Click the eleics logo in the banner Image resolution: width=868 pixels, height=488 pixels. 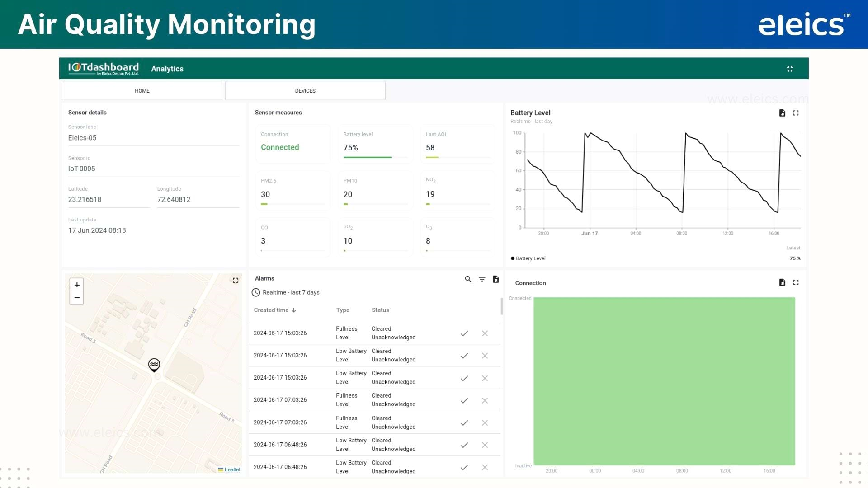coord(804,24)
